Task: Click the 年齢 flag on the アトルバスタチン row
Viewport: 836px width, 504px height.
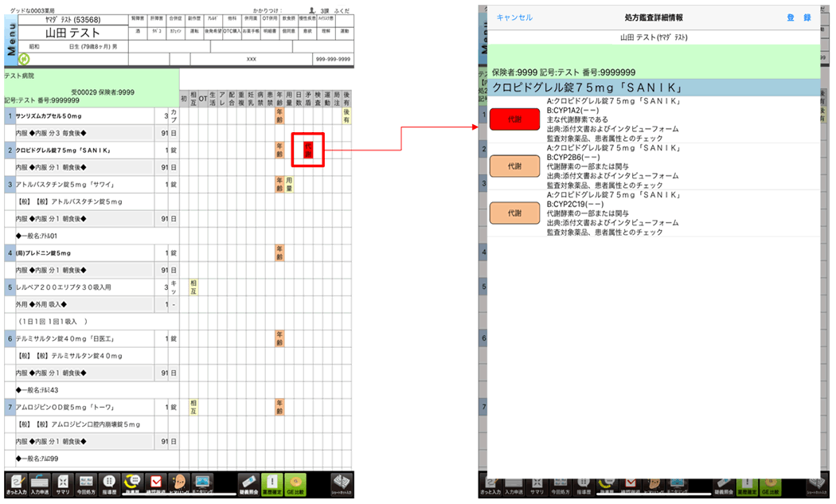Action: tap(279, 185)
